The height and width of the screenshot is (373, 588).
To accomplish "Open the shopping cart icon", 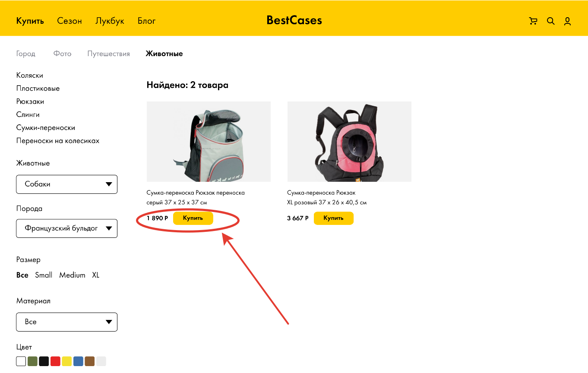I will [x=533, y=21].
